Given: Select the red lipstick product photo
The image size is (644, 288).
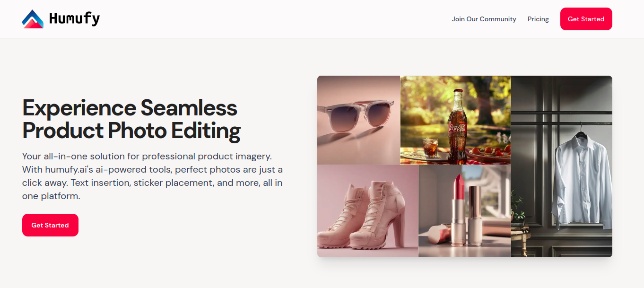Looking at the screenshot, I should 464,211.
